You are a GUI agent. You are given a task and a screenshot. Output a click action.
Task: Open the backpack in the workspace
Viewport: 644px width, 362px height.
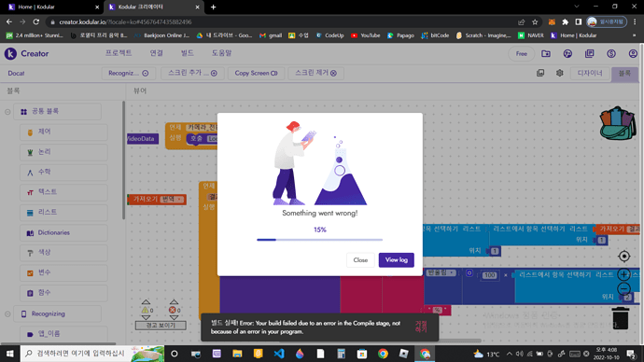618,123
